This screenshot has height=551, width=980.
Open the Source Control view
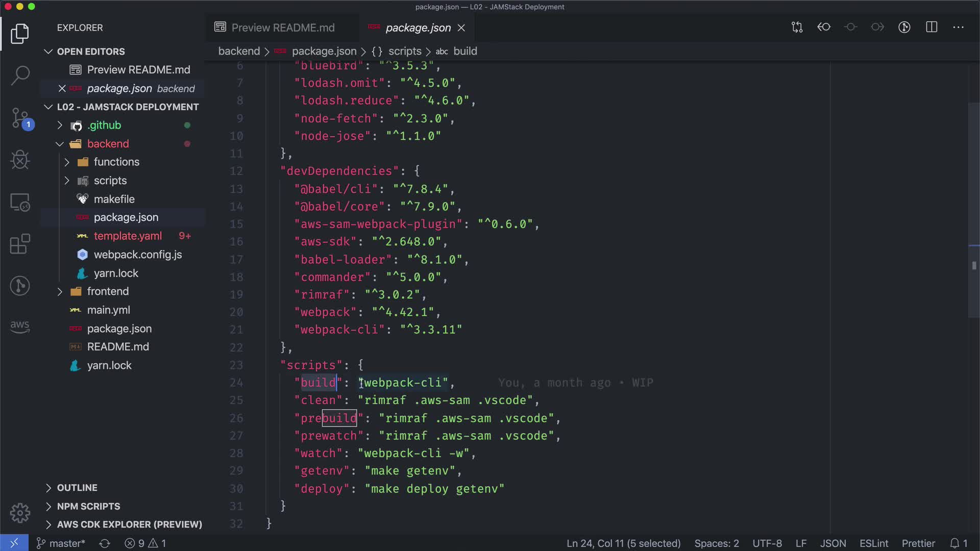[x=20, y=118]
